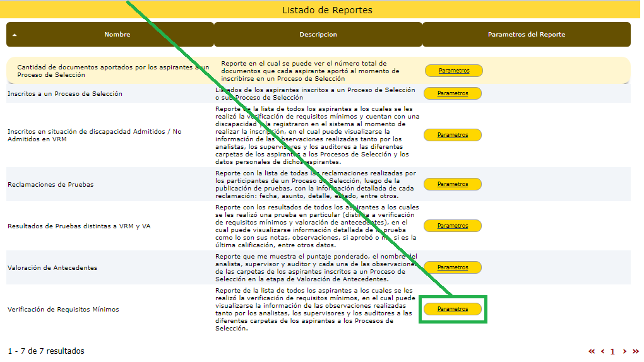Select the Reclamaciones de Pruebas report name

(51, 185)
